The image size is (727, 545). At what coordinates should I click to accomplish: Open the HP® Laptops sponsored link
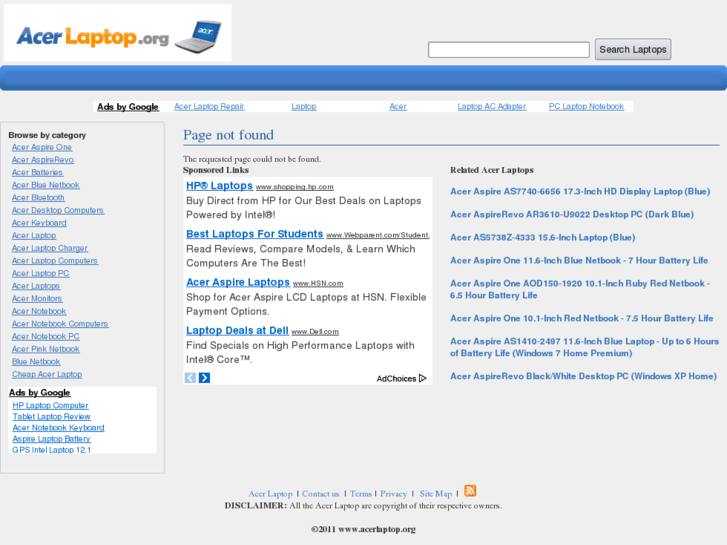pos(219,186)
